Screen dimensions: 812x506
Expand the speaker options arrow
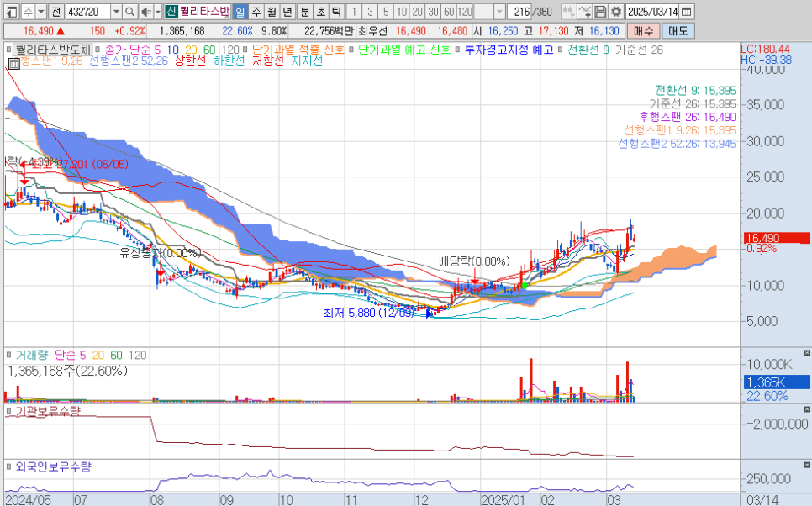click(158, 12)
